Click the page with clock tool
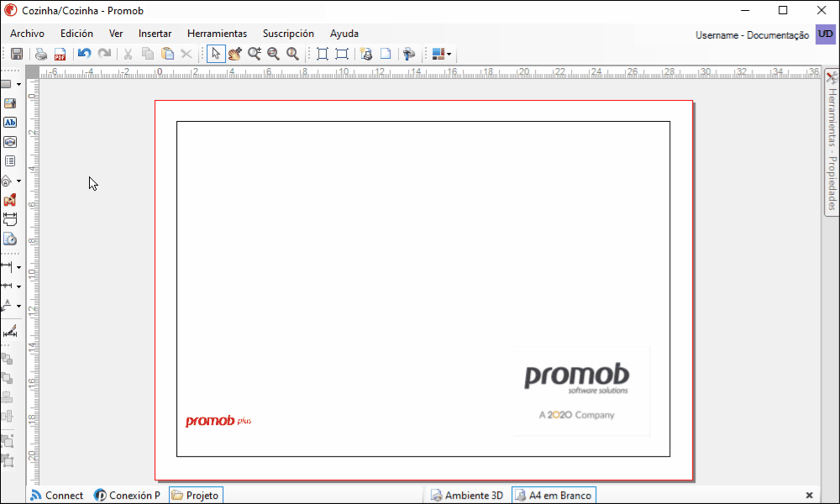The image size is (840, 504). pos(9,239)
